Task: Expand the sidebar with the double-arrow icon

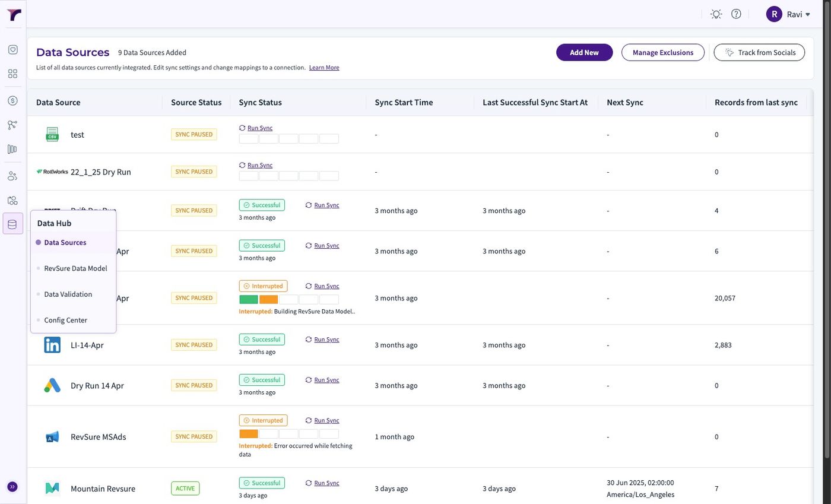Action: tap(12, 487)
